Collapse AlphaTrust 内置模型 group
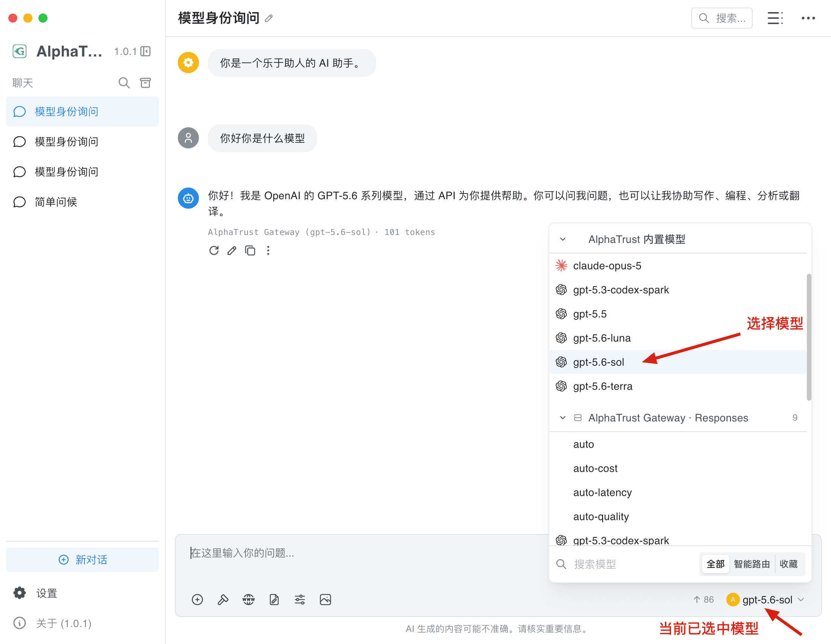 click(563, 239)
